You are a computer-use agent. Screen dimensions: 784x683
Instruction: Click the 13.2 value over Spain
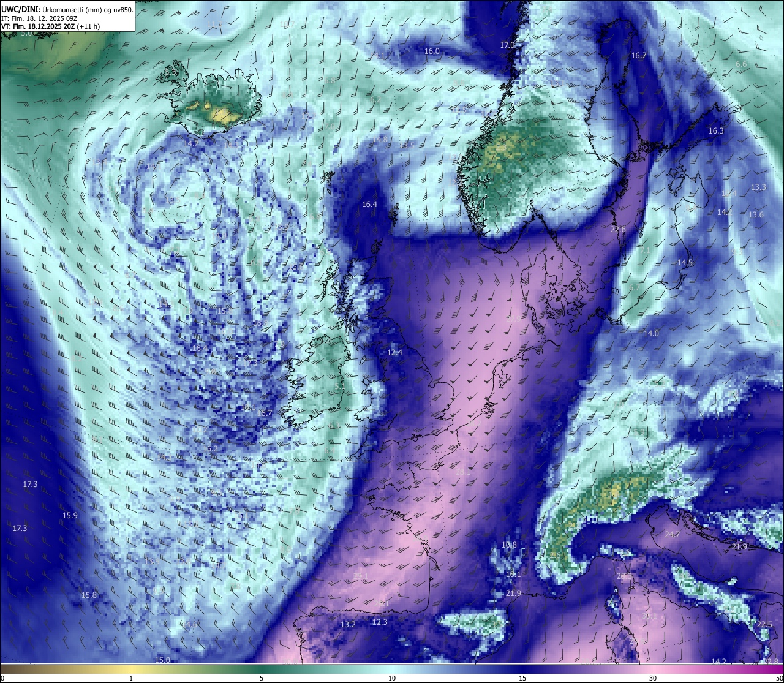[x=348, y=625]
